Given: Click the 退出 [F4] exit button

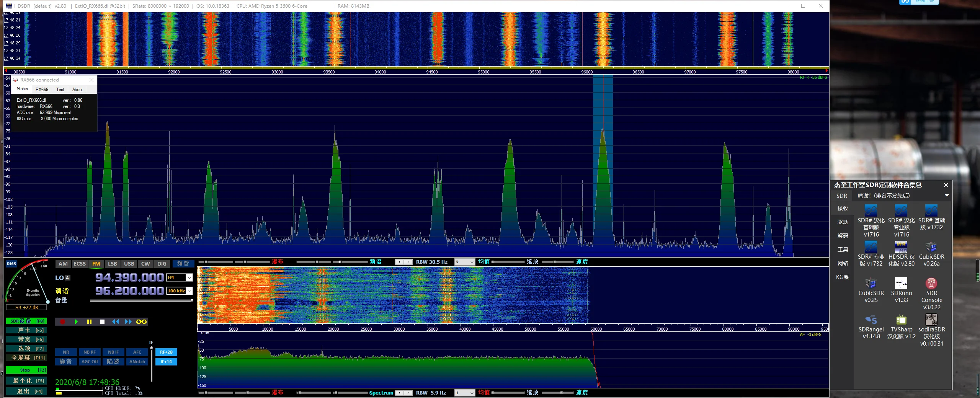Looking at the screenshot, I should [26, 391].
